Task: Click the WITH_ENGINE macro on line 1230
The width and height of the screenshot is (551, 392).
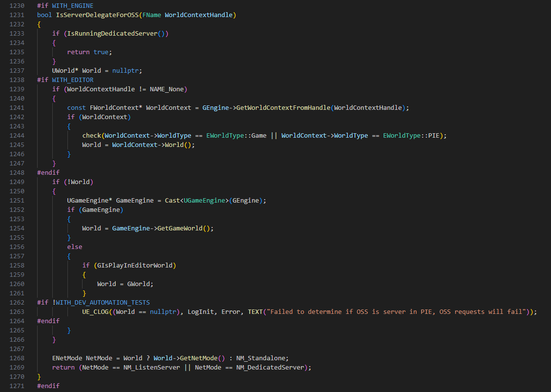Action: point(73,6)
